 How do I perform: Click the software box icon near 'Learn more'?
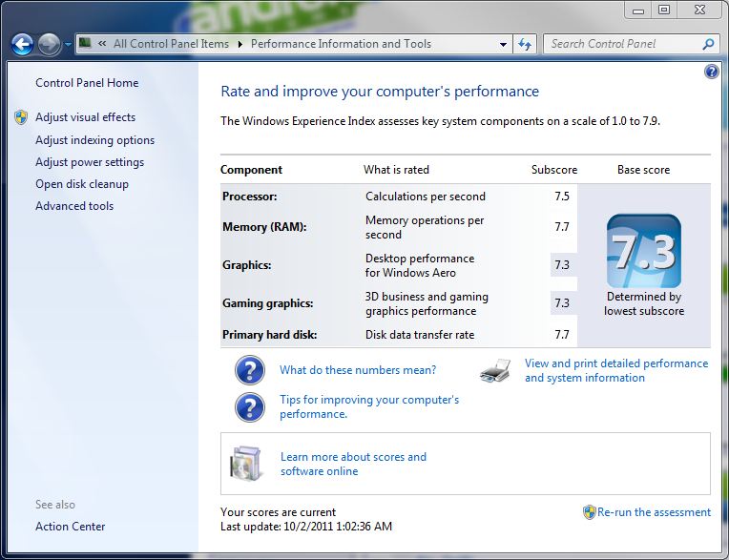click(245, 464)
